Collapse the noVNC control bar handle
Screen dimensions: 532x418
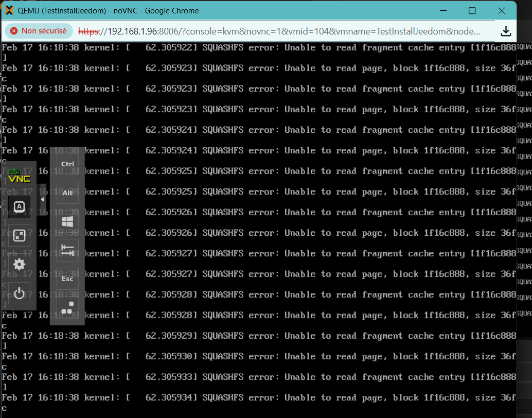point(42,199)
